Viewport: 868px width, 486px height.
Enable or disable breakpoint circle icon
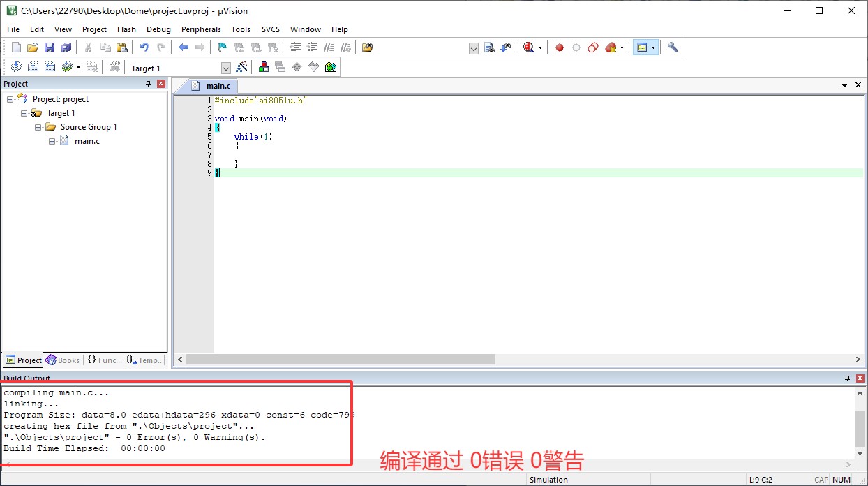[x=576, y=47]
